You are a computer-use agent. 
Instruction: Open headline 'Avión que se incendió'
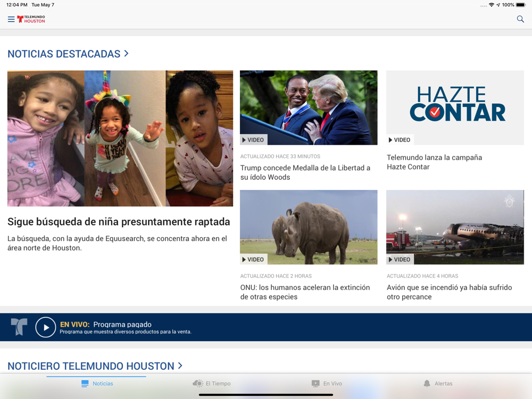click(x=449, y=292)
